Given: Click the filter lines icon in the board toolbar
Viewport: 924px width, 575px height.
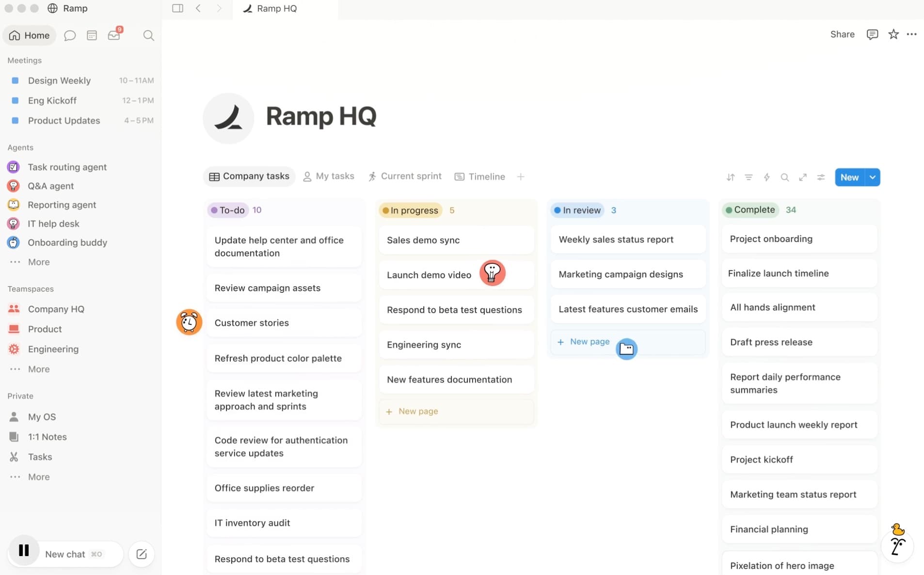Looking at the screenshot, I should [x=749, y=177].
